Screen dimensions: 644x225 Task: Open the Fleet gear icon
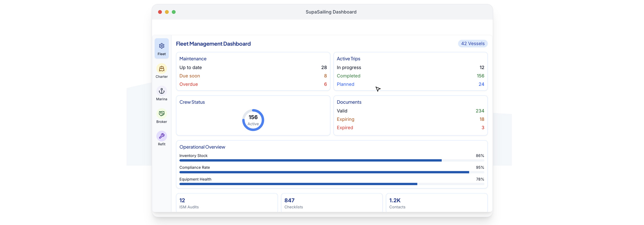(x=162, y=46)
